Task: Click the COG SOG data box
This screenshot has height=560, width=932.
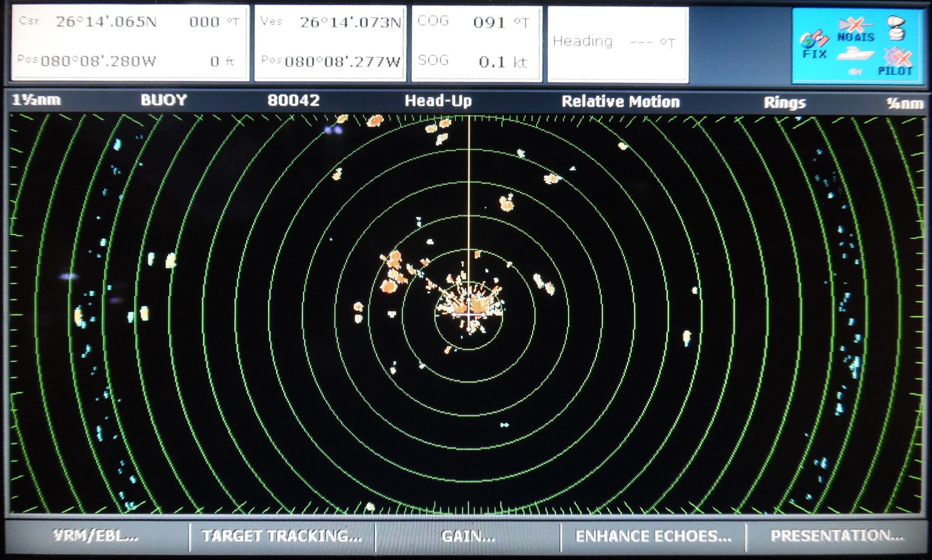Action: (476, 42)
